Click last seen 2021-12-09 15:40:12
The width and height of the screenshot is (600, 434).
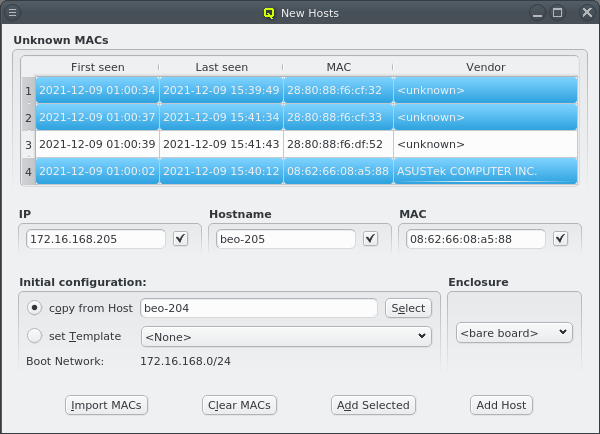(x=221, y=171)
